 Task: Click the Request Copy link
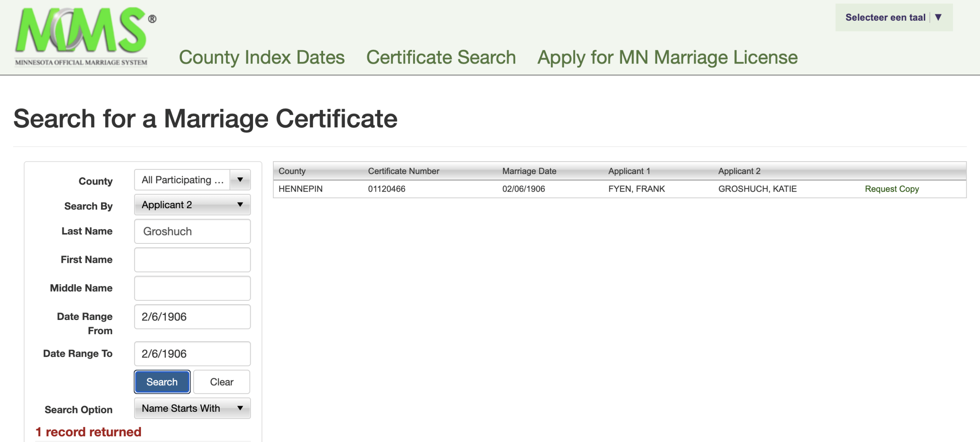click(x=892, y=189)
